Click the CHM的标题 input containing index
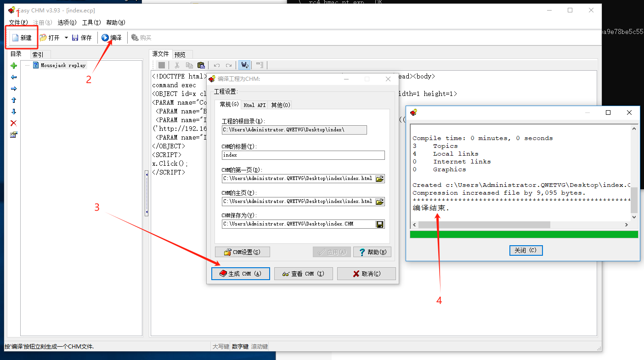This screenshot has height=360, width=644. point(303,155)
